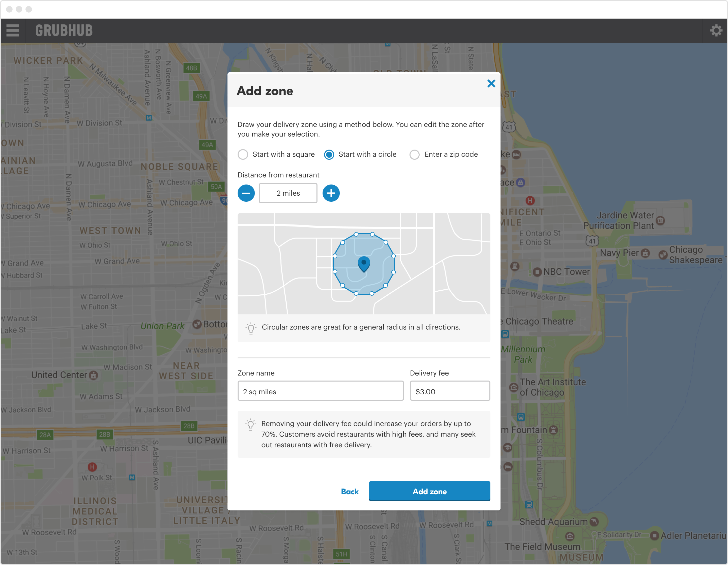
Task: Select the Start with a circle radio button
Action: (329, 155)
